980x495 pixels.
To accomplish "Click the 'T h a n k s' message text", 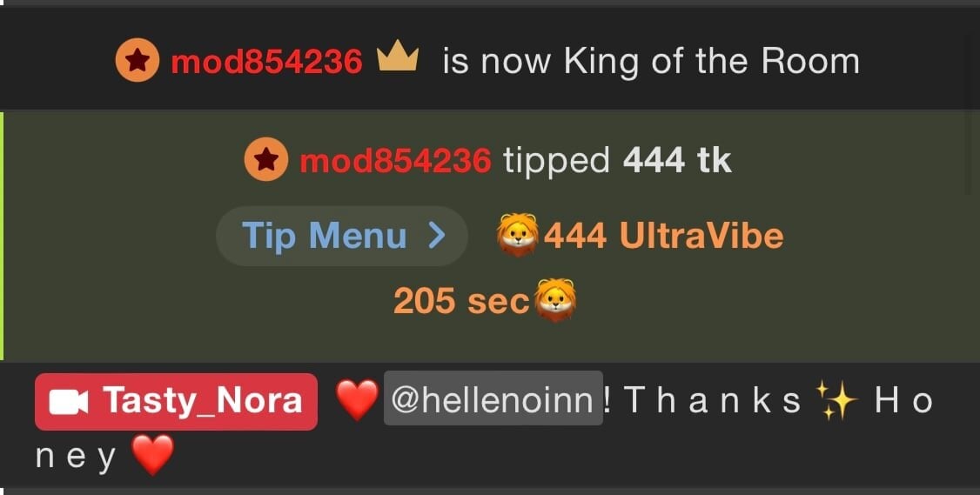I will [712, 400].
